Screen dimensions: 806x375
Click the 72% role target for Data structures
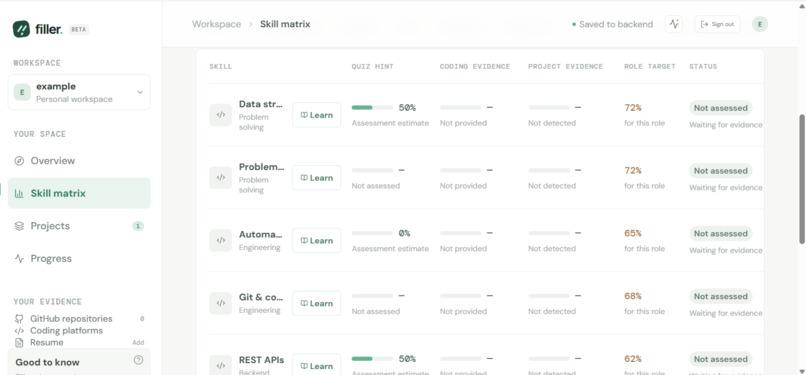633,108
